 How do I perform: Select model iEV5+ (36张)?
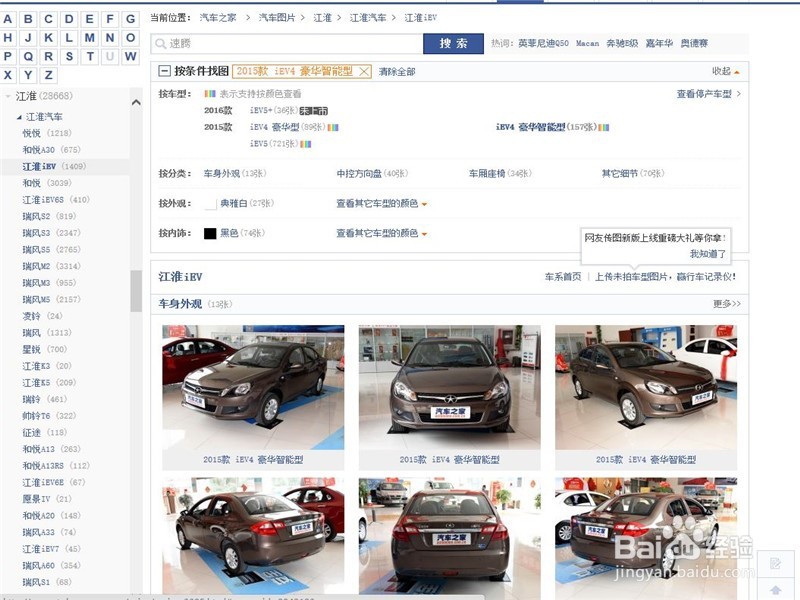274,111
